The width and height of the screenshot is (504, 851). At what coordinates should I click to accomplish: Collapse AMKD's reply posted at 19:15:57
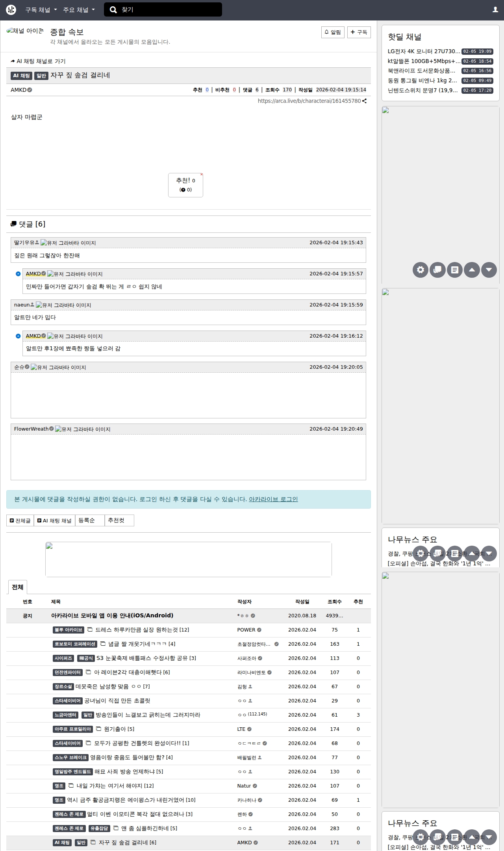18,274
